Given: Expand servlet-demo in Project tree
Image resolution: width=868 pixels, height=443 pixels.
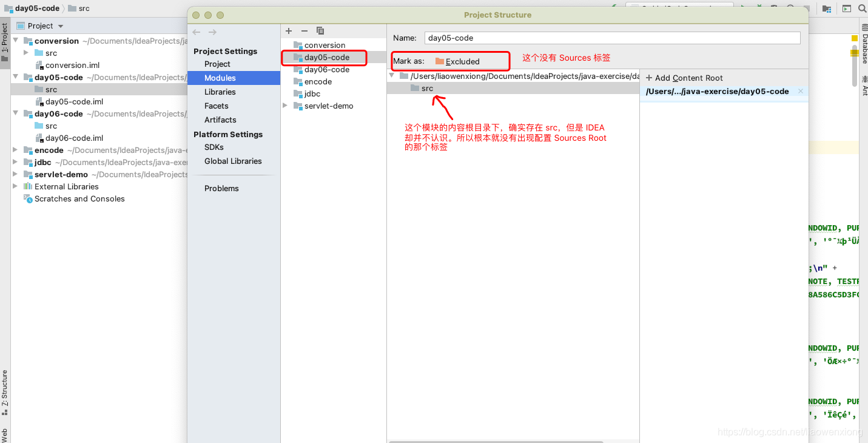Looking at the screenshot, I should click(x=16, y=174).
